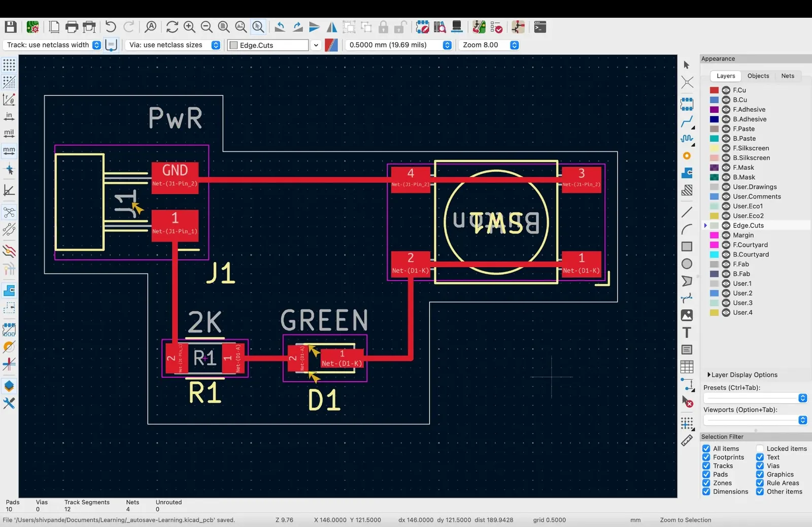This screenshot has height=527, width=812.
Task: Zoom in with the magnifier plus icon
Action: 189,26
